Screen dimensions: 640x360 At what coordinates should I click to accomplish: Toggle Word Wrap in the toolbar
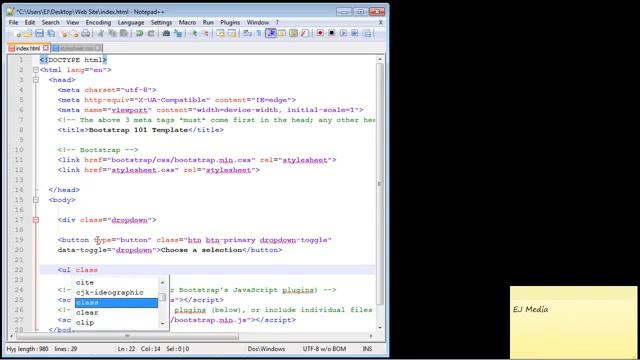point(247,33)
